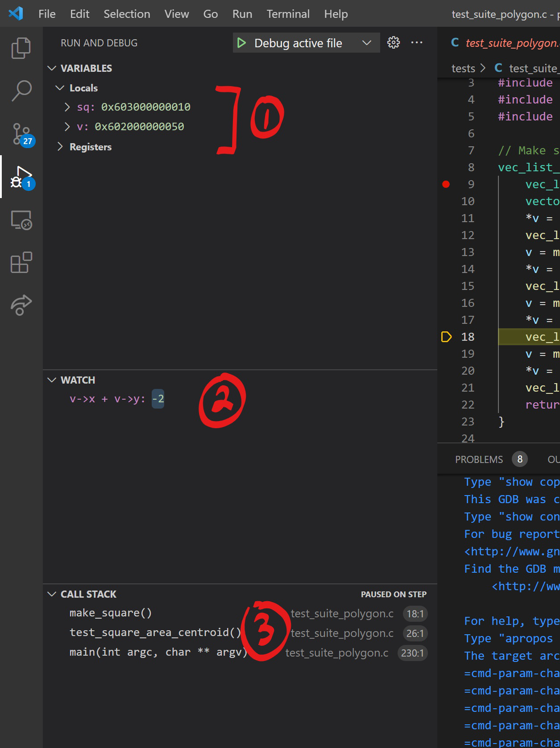
Task: Click the VS Code logo icon
Action: pyautogui.click(x=16, y=13)
